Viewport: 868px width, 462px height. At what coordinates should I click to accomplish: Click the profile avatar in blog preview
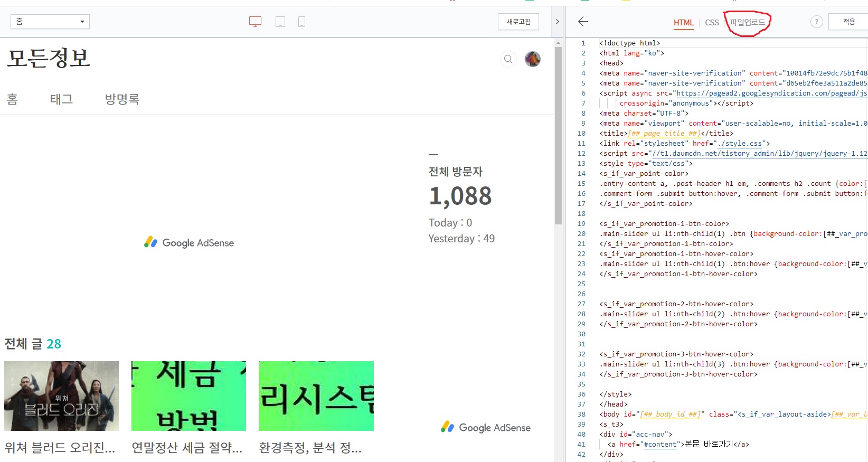533,59
